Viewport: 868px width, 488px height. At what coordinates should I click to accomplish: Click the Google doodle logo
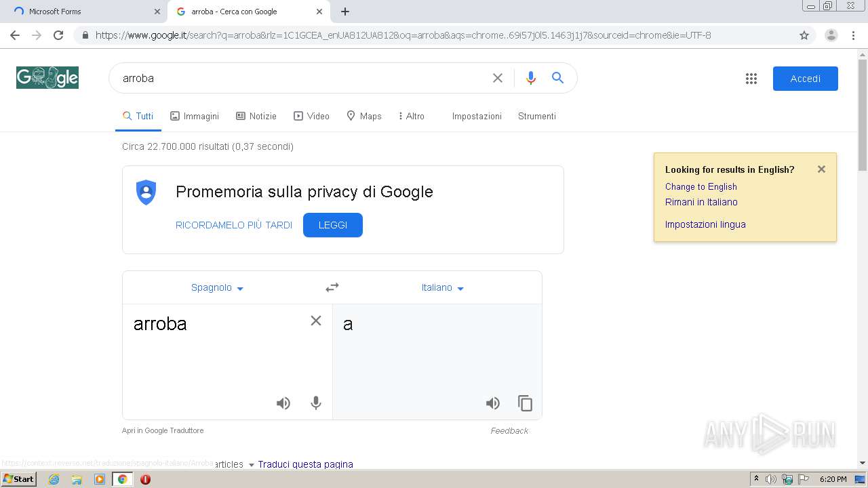[47, 78]
